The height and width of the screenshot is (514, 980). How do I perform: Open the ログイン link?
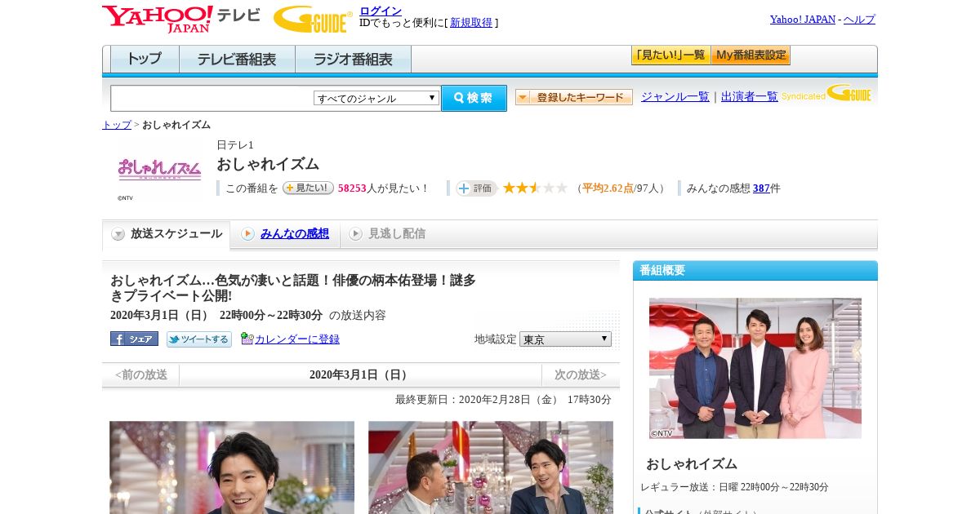(381, 11)
